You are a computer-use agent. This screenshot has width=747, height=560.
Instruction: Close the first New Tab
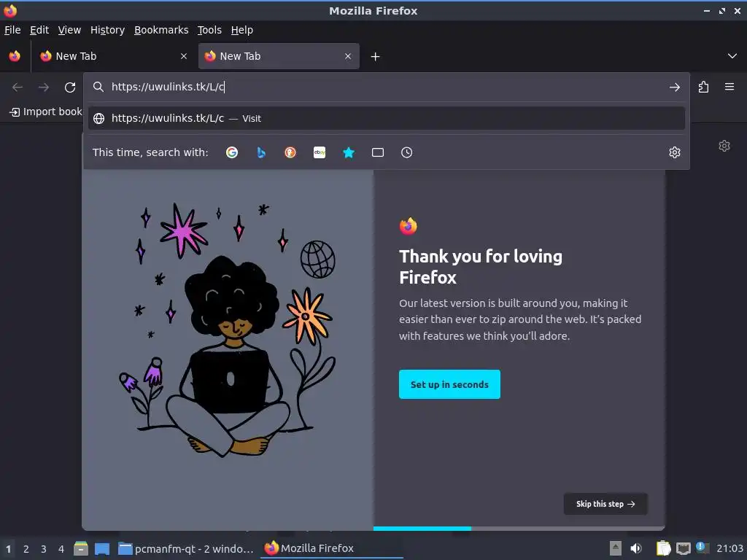click(184, 56)
